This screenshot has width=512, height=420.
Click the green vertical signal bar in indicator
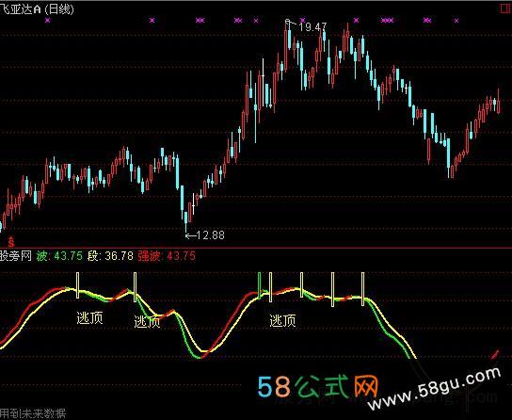click(260, 285)
